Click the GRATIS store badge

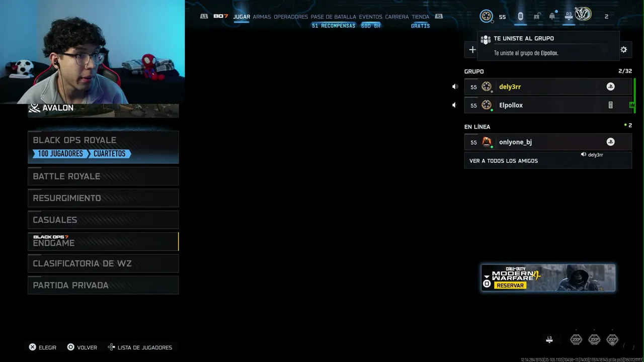(421, 26)
